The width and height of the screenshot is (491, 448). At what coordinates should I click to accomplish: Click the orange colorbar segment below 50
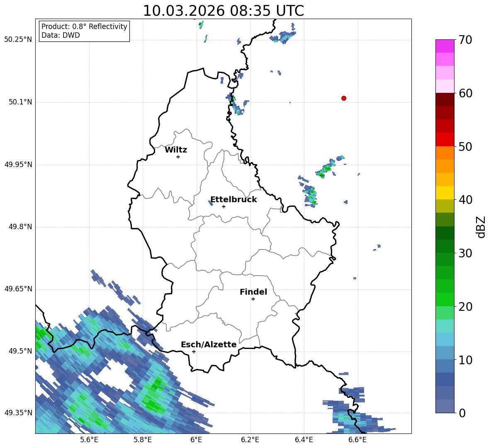point(445,153)
